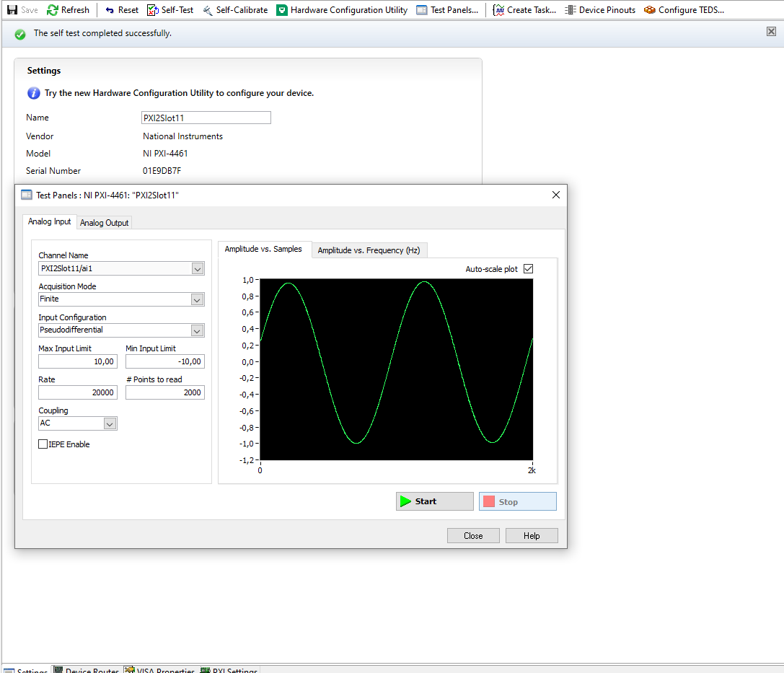Click the Rate input field
Viewport: 784px width, 673px height.
(78, 392)
